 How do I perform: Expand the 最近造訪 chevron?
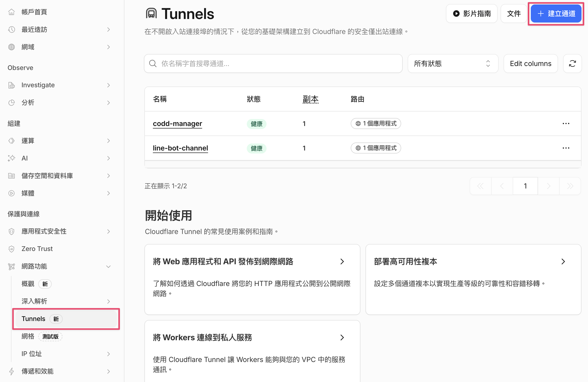(x=108, y=29)
